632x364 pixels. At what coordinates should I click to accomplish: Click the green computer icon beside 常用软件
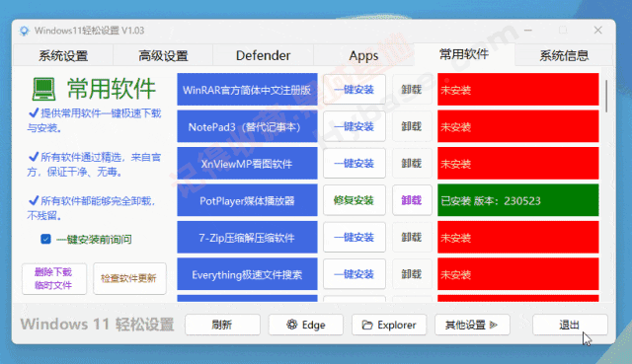43,89
